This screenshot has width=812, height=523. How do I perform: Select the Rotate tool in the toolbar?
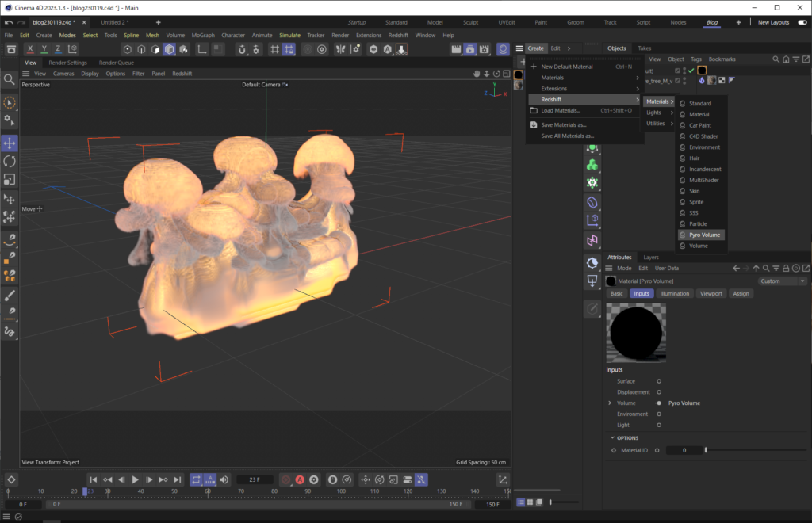[10, 161]
